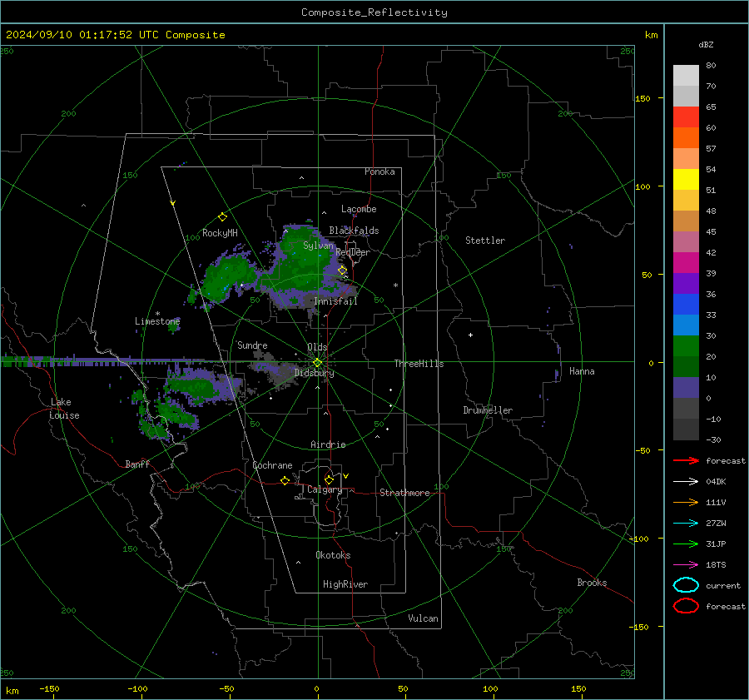
Task: Click the white plus marker west of Hanna
Action: (x=470, y=335)
